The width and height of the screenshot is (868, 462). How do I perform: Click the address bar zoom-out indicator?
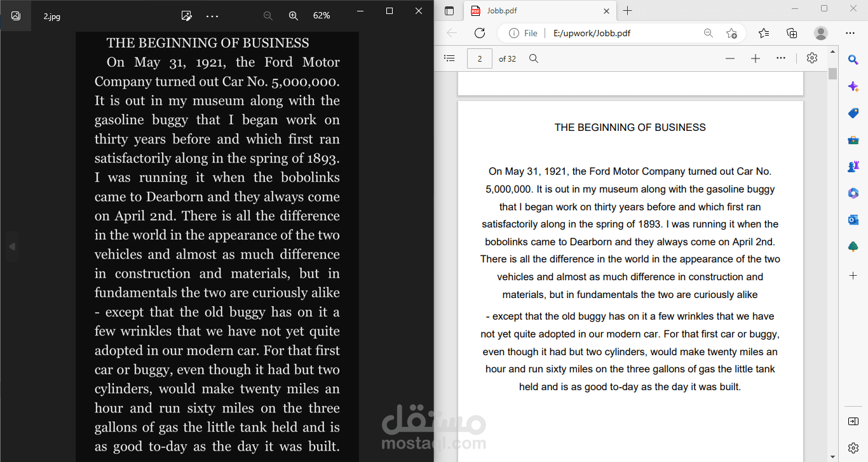click(709, 33)
